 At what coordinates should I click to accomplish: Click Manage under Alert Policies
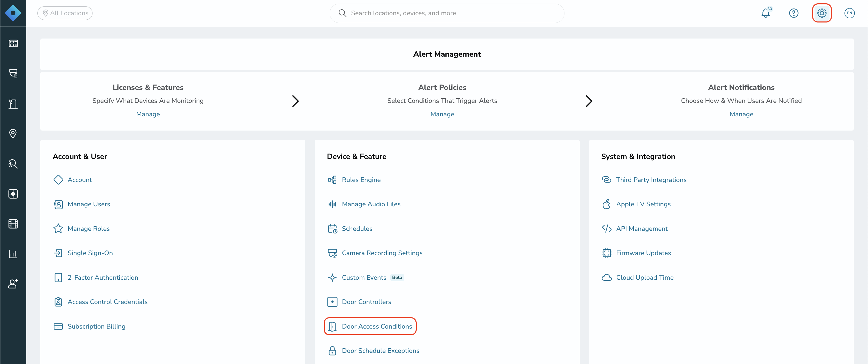(442, 114)
